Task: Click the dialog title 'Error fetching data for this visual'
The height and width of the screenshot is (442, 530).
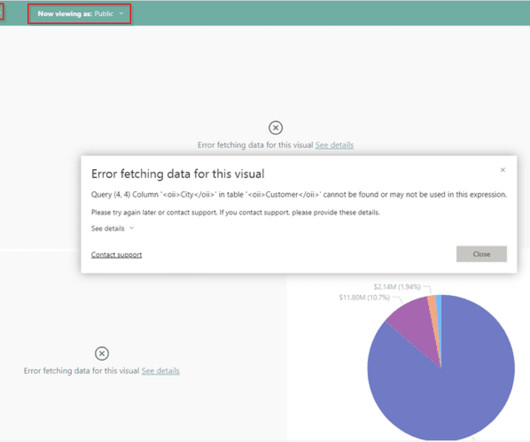Action: (178, 174)
